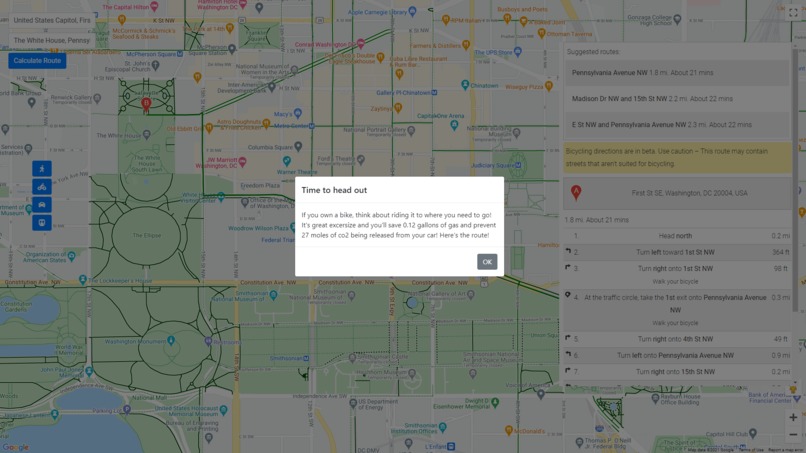Select step 4 traffic circle Pennsylvania Avenue
This screenshot has height=453, width=806.
[677, 310]
